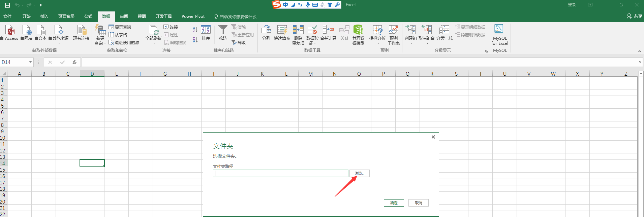Switch to the 公式 formulas tab
Screen dimensions: 644x217
coord(88,16)
